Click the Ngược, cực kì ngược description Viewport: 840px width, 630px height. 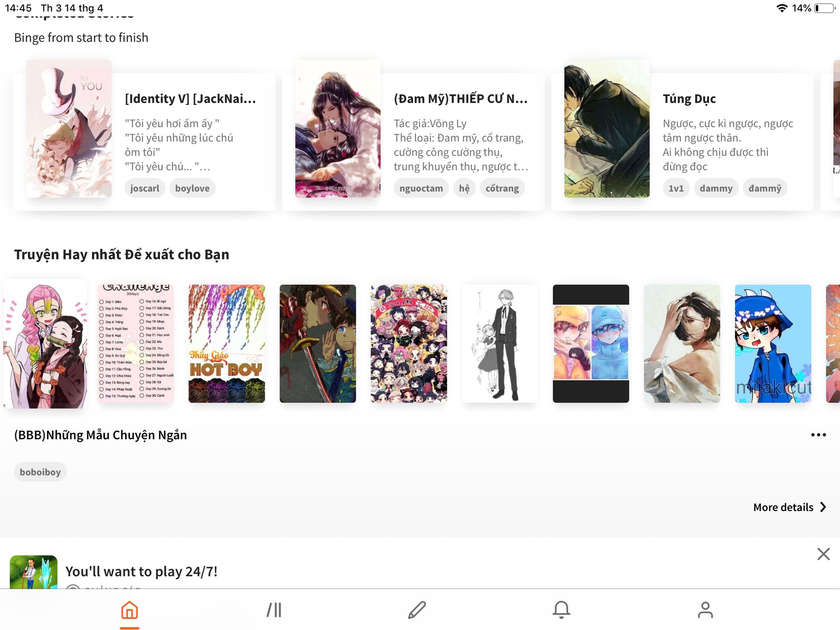pos(728,145)
